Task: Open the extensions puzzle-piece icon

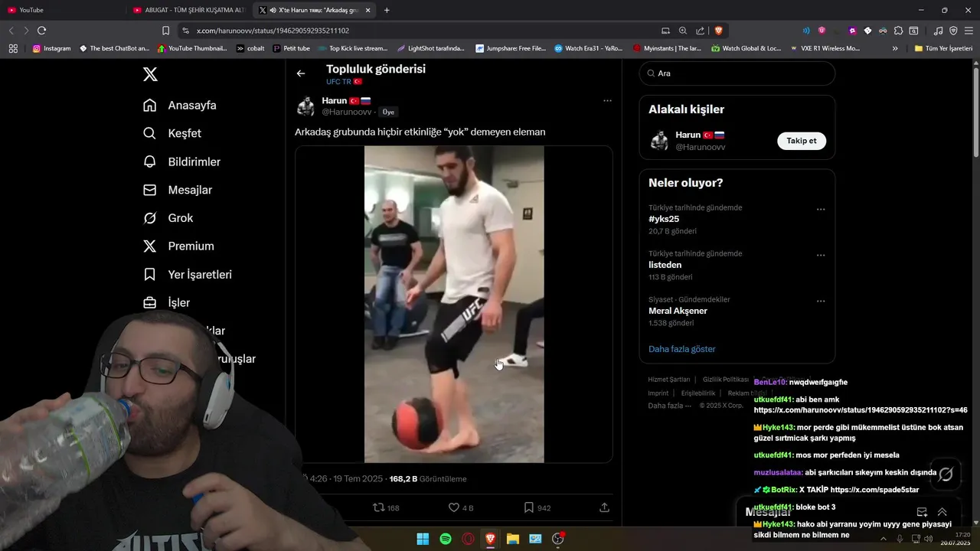Action: click(x=898, y=31)
